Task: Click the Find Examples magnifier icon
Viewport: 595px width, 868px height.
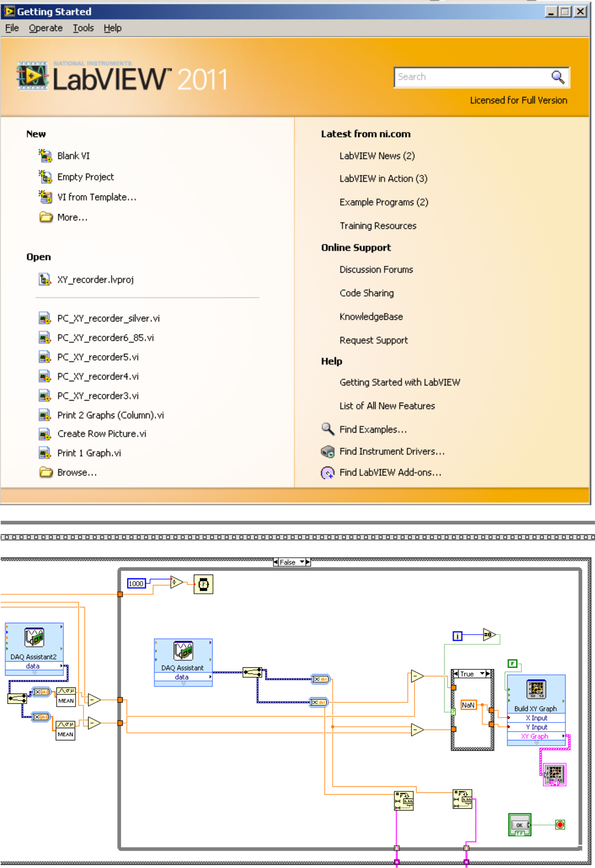Action: coord(328,429)
